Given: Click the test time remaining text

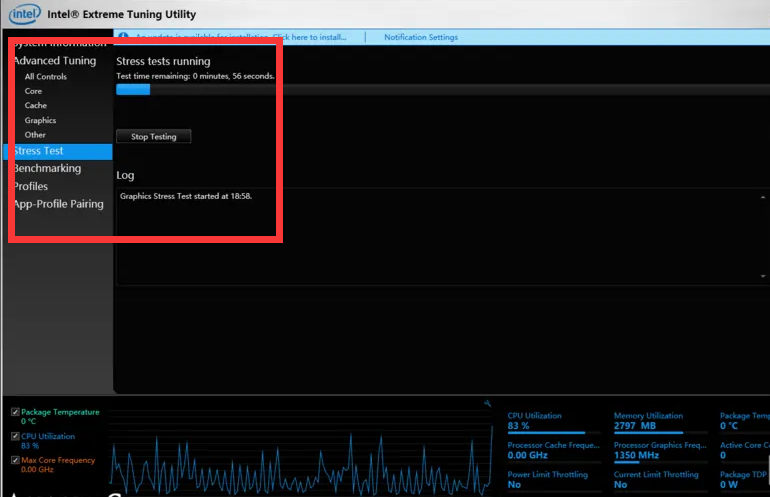Looking at the screenshot, I should pos(195,76).
